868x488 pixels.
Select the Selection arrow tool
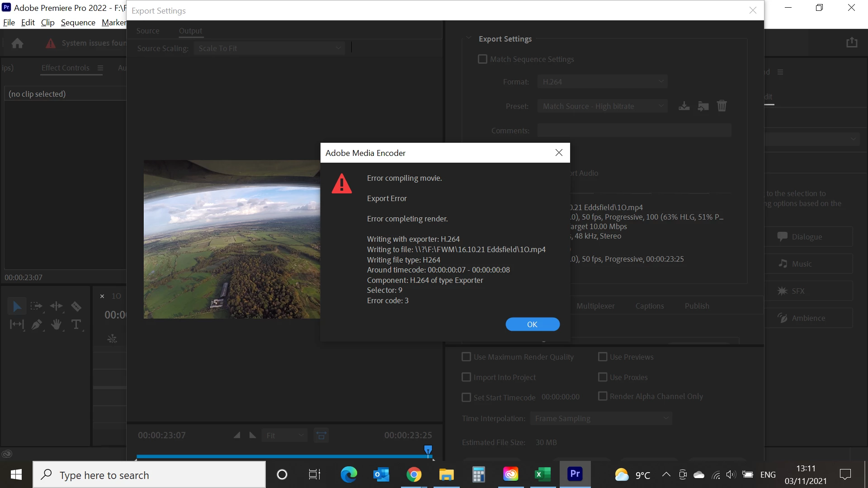[x=17, y=306]
